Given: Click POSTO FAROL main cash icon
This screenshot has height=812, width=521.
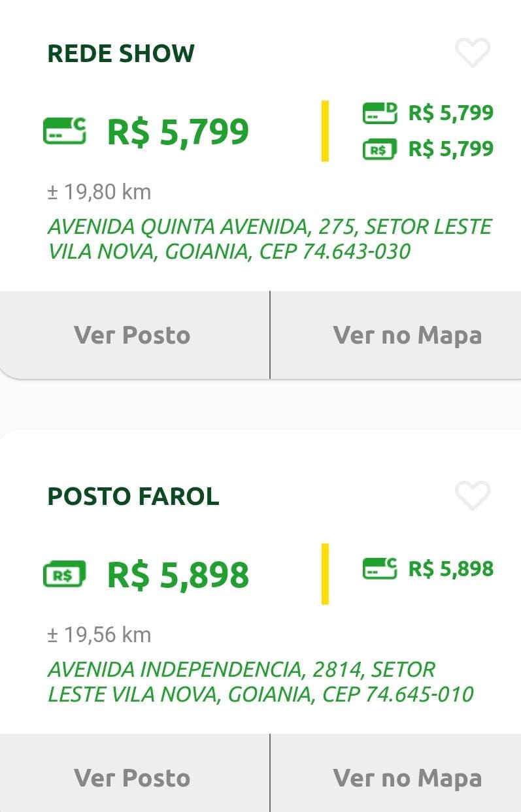Looking at the screenshot, I should [x=64, y=574].
